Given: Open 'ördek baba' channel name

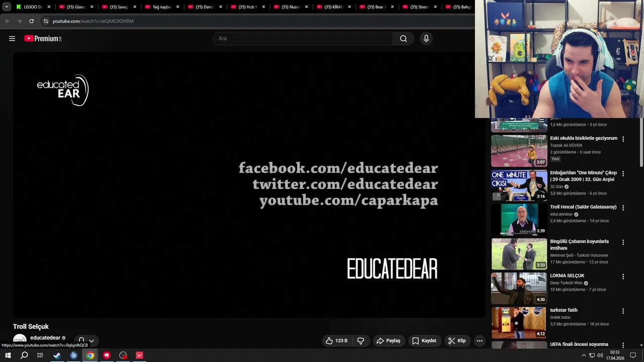Looking at the screenshot, I should 560,317.
